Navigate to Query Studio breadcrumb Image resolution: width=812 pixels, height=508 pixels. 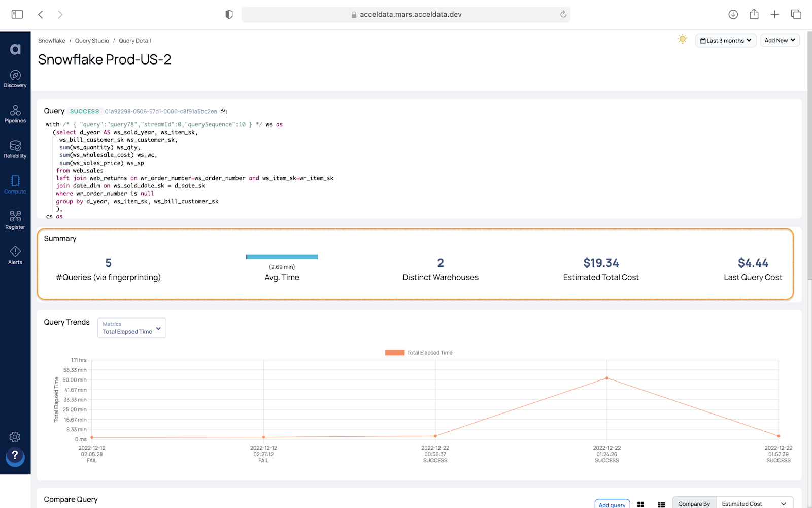click(92, 41)
